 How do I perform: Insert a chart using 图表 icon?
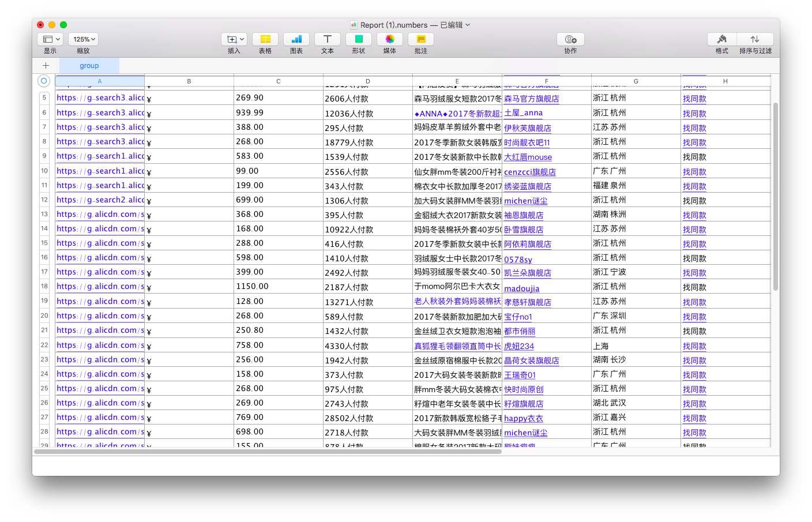click(x=296, y=39)
